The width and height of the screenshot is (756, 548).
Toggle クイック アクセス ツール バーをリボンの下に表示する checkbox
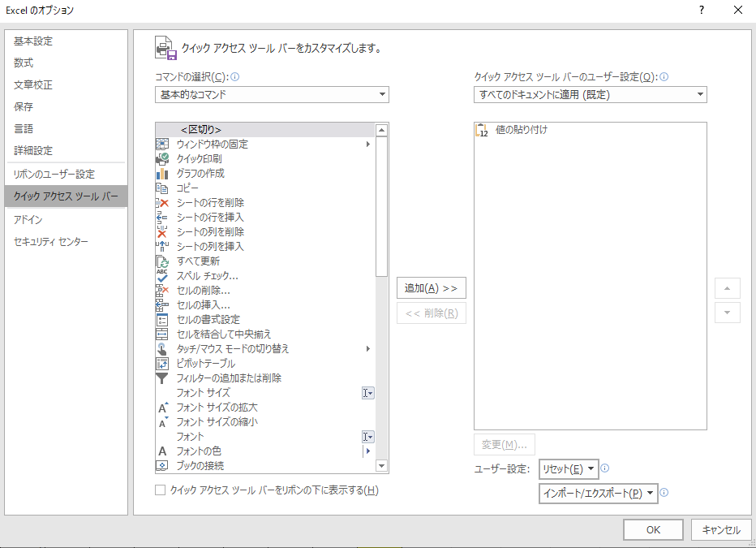(x=160, y=490)
